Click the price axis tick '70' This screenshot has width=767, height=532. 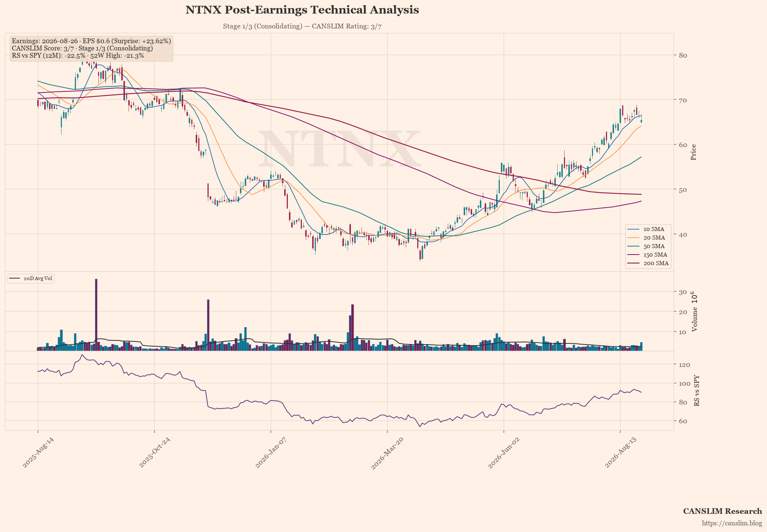(x=683, y=100)
